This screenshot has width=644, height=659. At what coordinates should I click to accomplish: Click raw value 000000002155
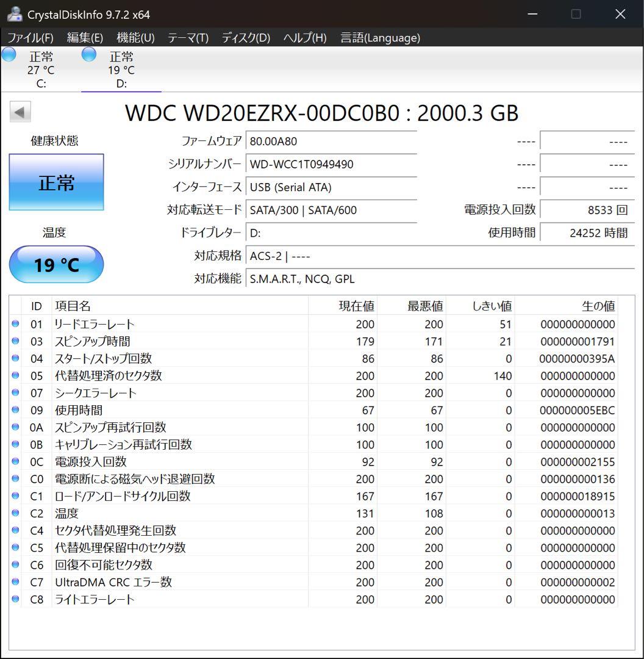(578, 462)
